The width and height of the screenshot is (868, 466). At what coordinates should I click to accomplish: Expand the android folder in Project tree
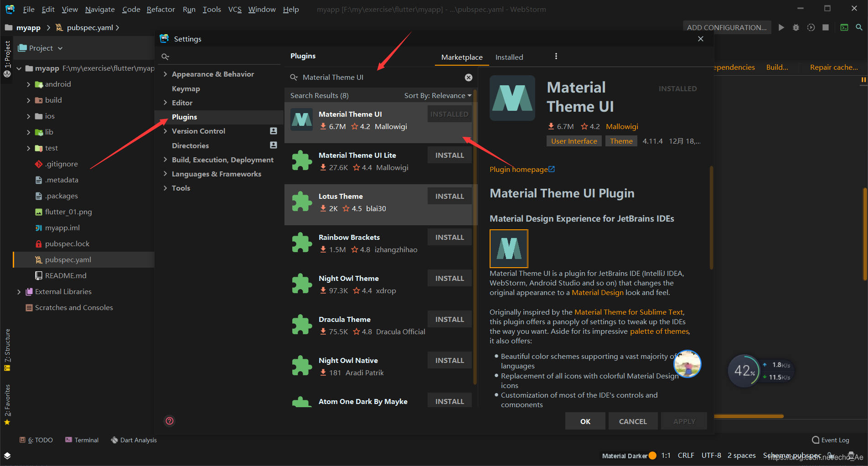click(28, 84)
